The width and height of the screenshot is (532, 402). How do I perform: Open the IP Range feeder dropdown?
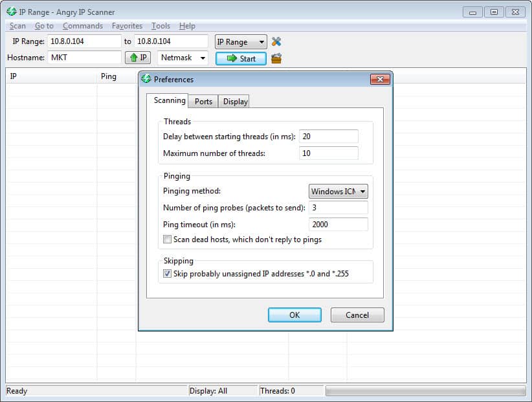tap(241, 42)
